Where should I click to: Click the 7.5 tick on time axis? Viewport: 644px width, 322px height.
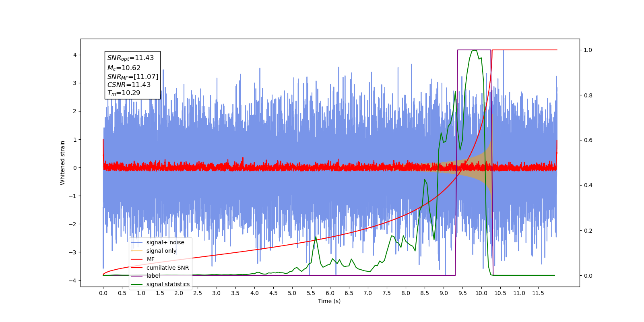click(387, 293)
